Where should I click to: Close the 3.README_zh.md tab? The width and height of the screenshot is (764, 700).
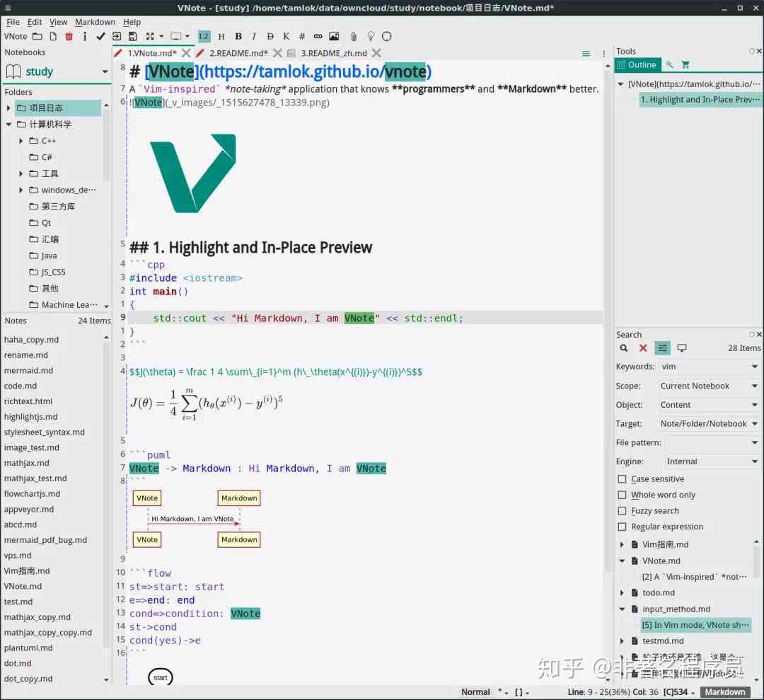(x=376, y=53)
